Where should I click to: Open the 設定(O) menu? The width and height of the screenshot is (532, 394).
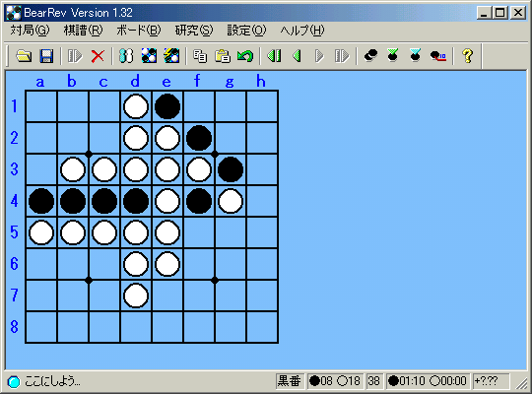tap(246, 31)
